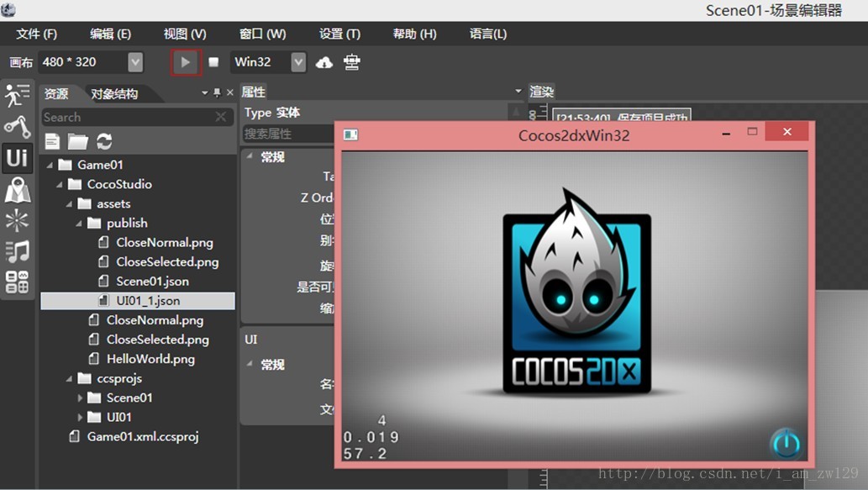Collapse the CocoStudio folder
The width and height of the screenshot is (868, 490).
(59, 184)
